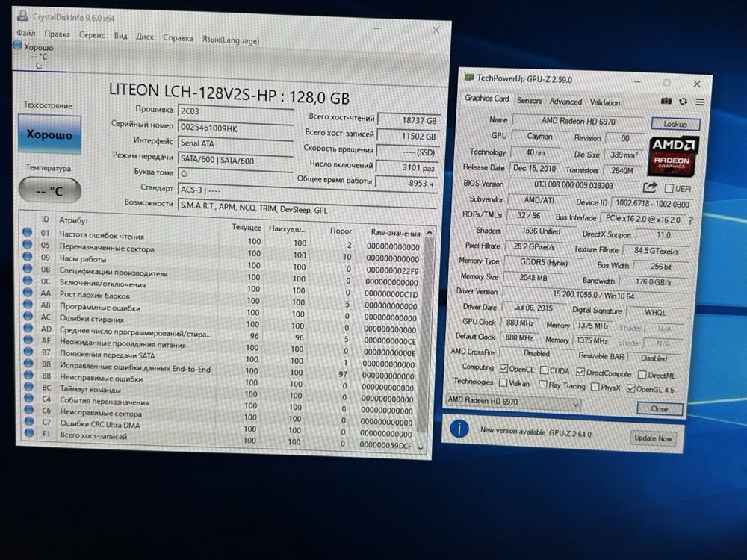747x560 pixels.
Task: Open the GPU-Z hamburger menu icon
Action: (x=699, y=102)
